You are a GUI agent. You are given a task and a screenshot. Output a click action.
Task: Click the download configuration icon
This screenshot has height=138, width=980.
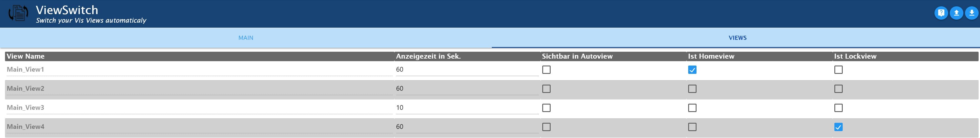click(971, 13)
